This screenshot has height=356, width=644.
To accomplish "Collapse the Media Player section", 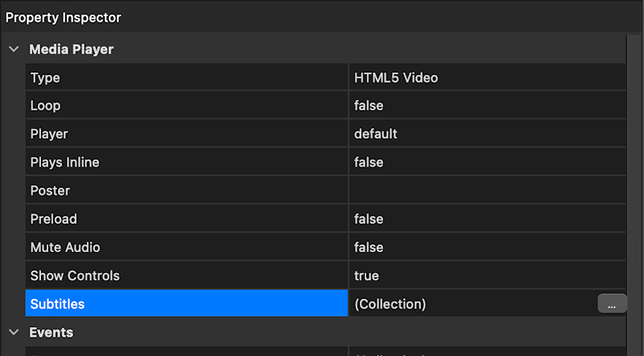I will tap(14, 49).
